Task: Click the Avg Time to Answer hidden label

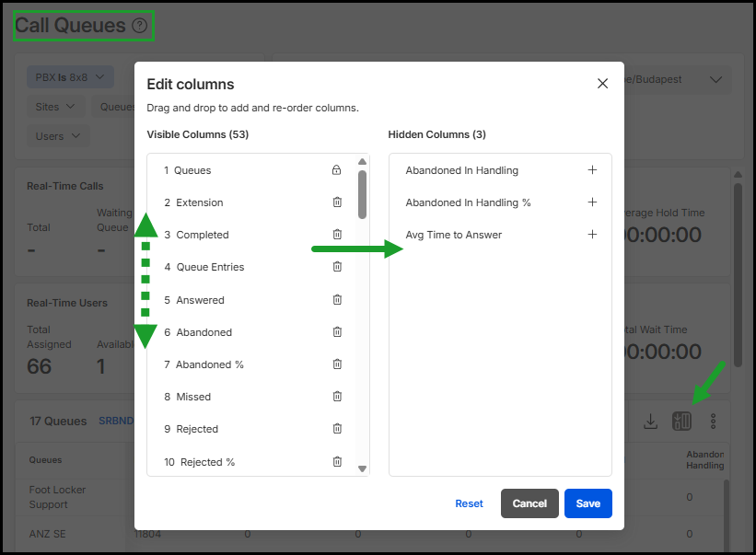Action: tap(453, 235)
